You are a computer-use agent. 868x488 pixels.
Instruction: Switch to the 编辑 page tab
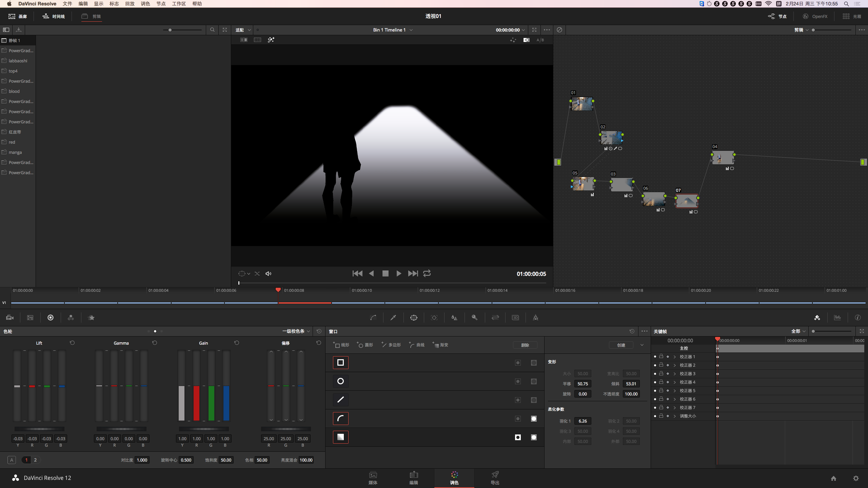414,478
